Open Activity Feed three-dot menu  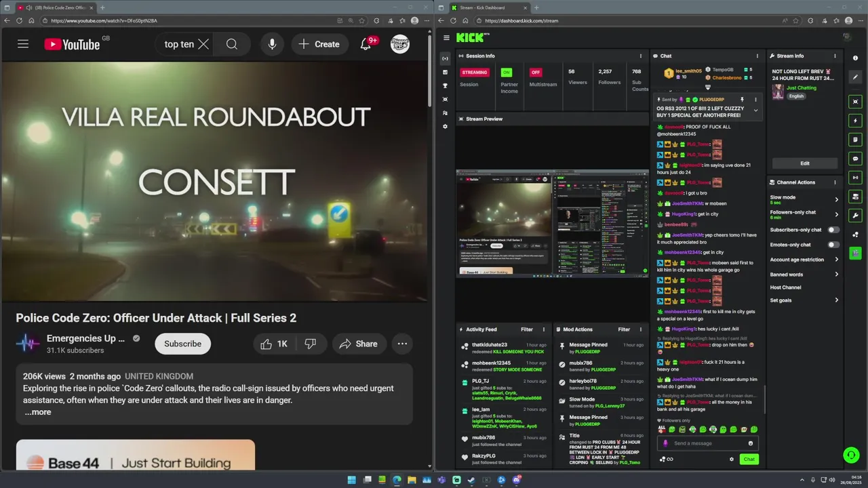(x=543, y=329)
